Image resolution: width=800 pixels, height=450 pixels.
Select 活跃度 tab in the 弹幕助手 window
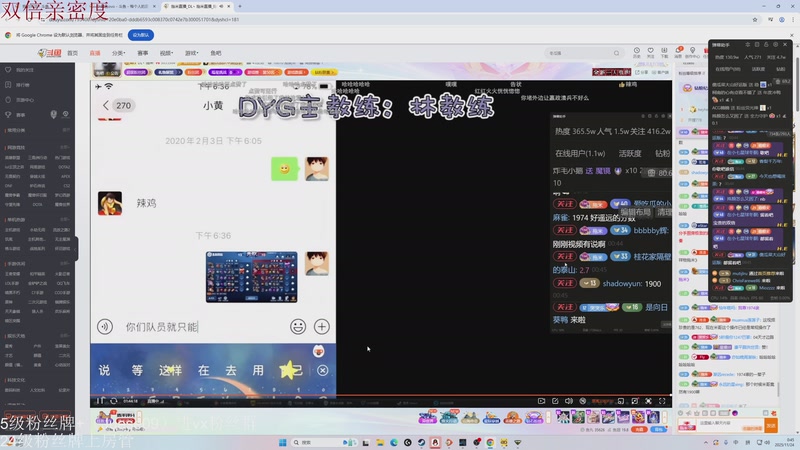click(758, 69)
